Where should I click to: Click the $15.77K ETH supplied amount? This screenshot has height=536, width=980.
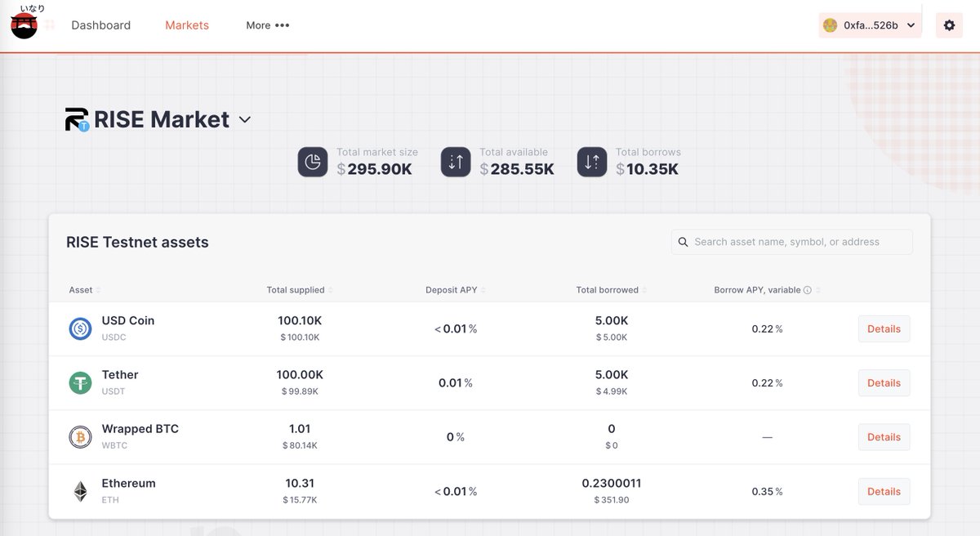click(x=300, y=500)
